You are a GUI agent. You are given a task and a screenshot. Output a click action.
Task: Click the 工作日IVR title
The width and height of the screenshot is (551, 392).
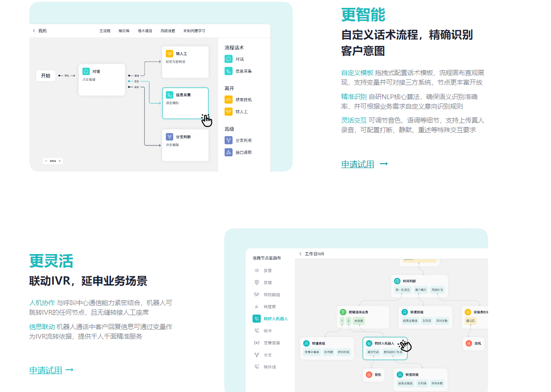(x=314, y=254)
